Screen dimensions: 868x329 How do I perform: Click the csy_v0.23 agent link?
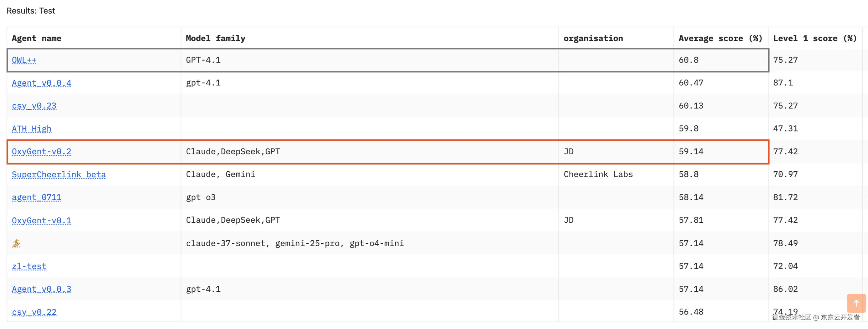click(x=34, y=106)
